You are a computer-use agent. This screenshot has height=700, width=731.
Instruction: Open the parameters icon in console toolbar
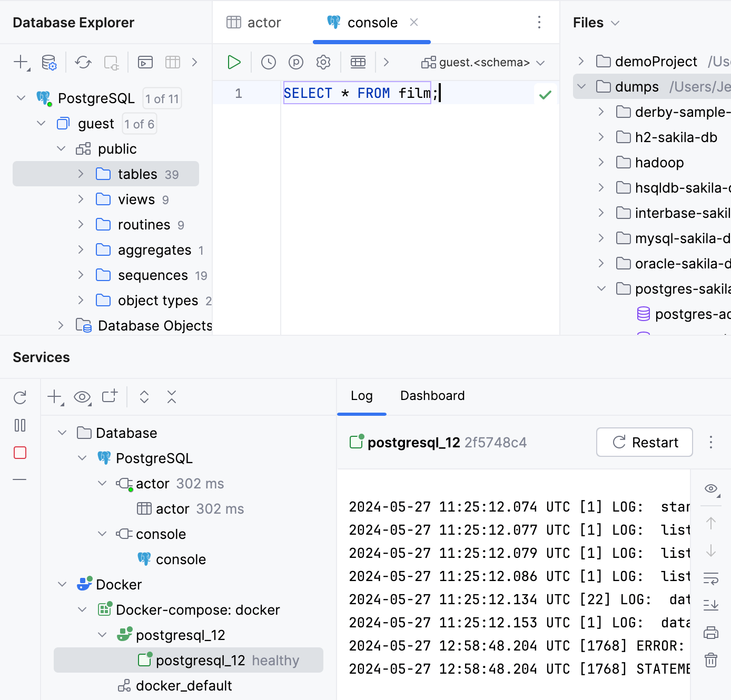point(295,62)
